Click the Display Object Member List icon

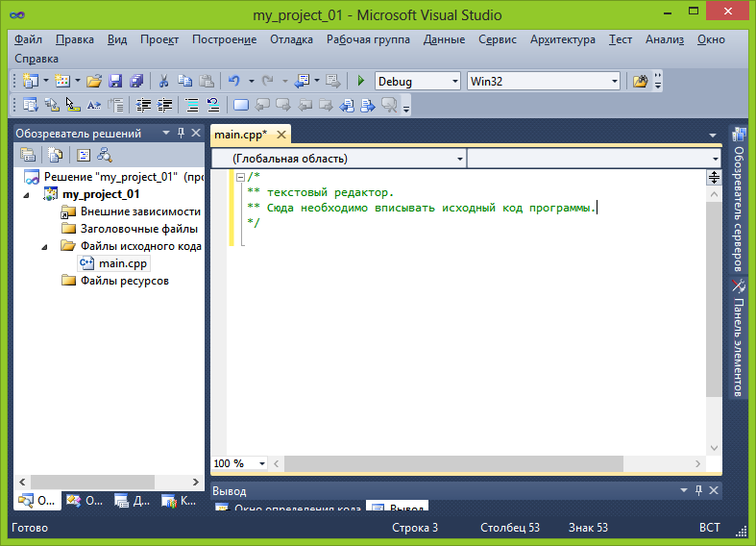31,105
